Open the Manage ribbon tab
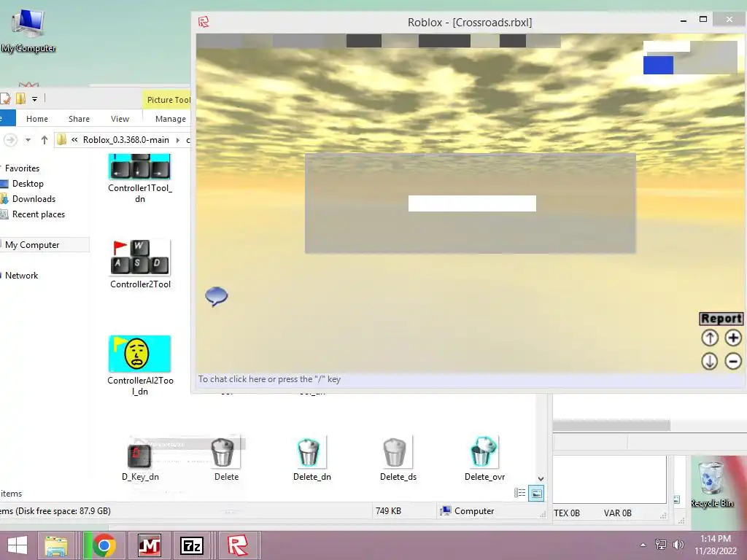 coord(171,119)
